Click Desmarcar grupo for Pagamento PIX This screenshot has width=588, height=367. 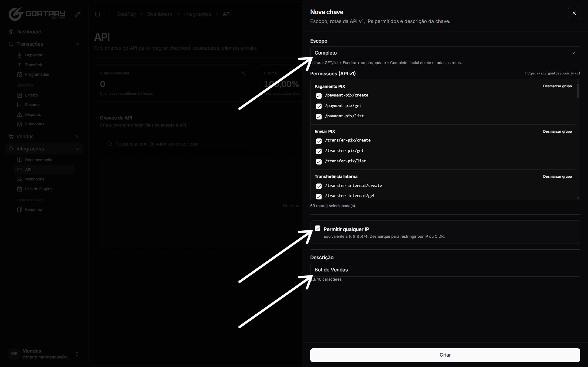pyautogui.click(x=557, y=86)
